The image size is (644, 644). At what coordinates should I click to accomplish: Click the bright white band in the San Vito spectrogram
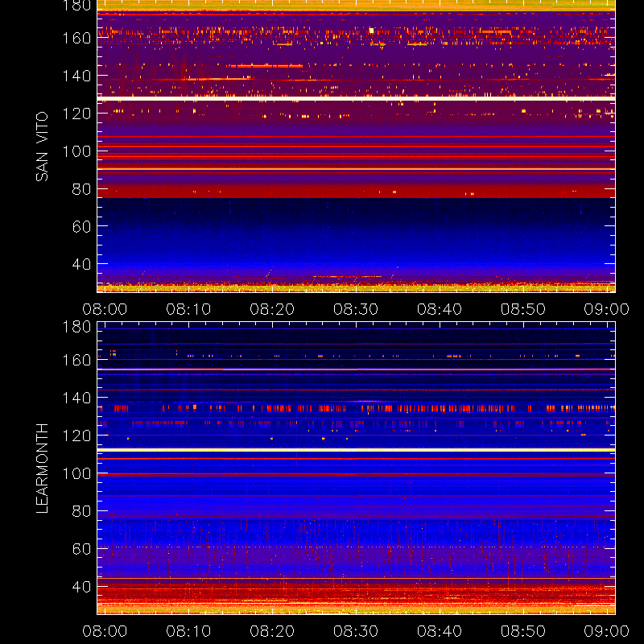356,98
